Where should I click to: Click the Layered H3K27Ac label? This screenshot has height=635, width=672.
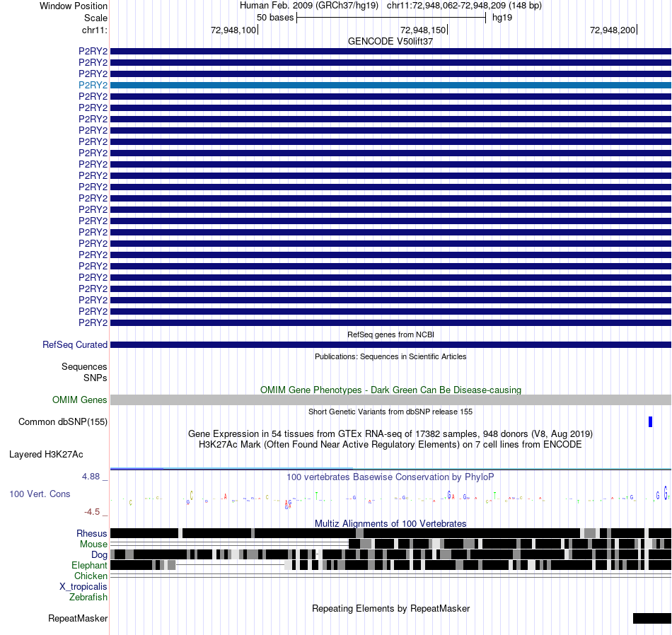click(x=46, y=454)
